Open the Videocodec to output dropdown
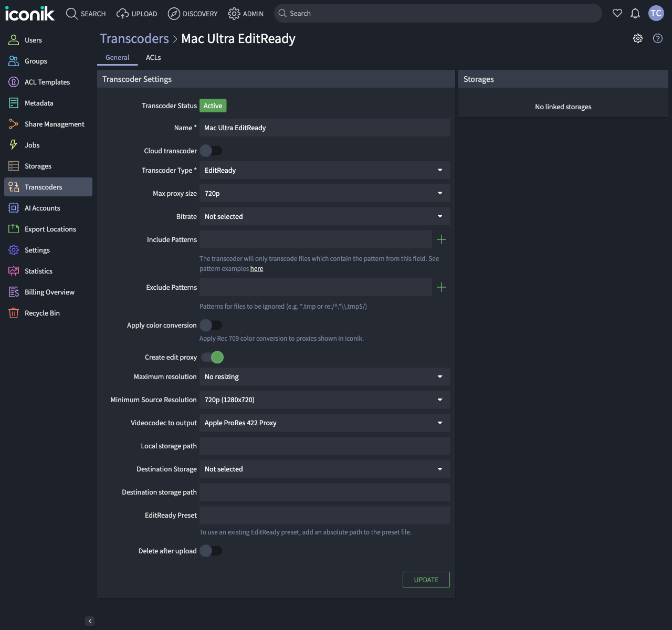This screenshot has height=630, width=672. (x=324, y=423)
